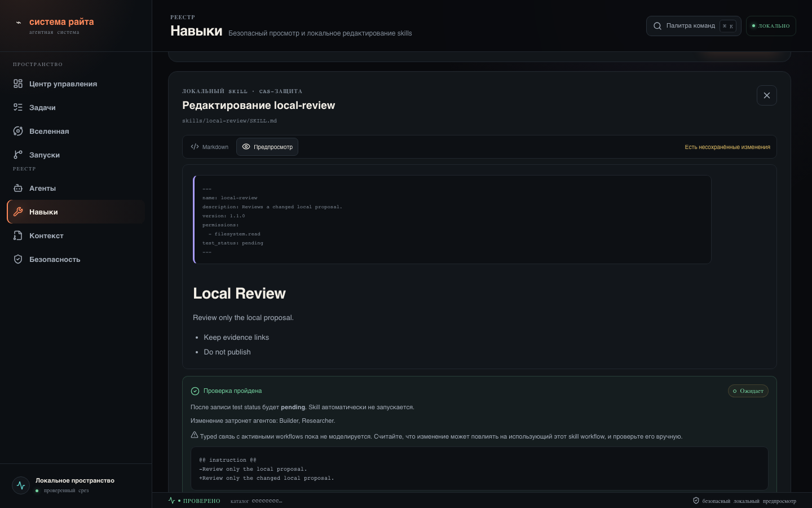
Task: Switch to the Предпросмотр tab
Action: point(267,147)
